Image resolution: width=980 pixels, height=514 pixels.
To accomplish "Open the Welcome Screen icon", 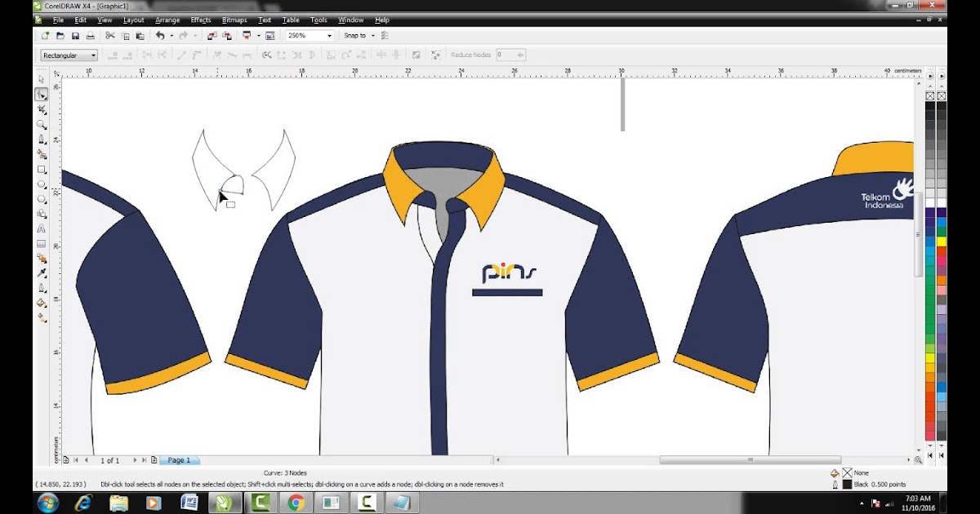I will coord(269,36).
